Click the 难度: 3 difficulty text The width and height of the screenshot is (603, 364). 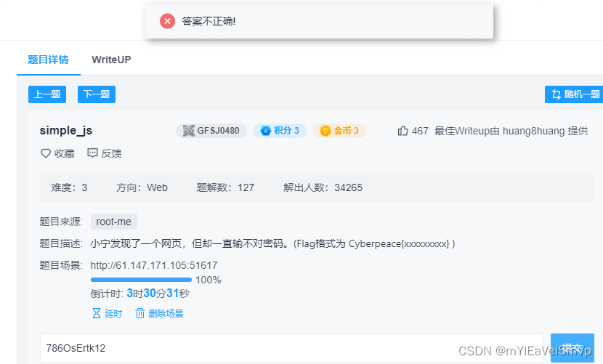tap(69, 187)
